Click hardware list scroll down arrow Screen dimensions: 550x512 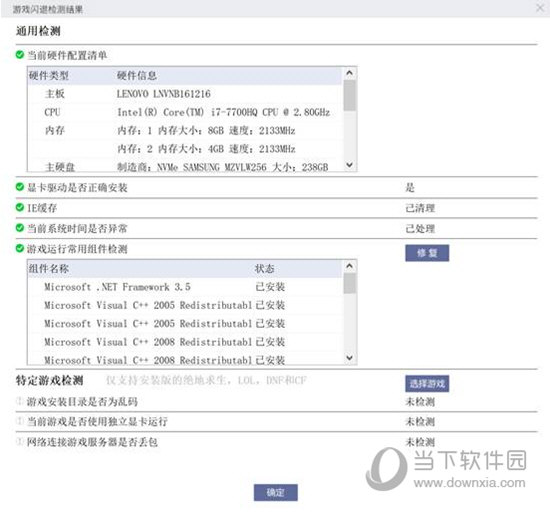click(349, 164)
